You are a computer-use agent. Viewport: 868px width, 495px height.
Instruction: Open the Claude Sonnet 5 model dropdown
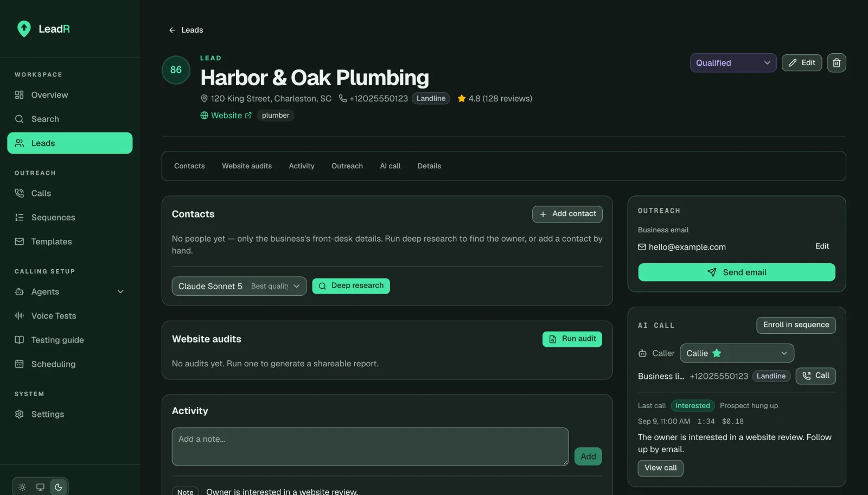coord(239,286)
